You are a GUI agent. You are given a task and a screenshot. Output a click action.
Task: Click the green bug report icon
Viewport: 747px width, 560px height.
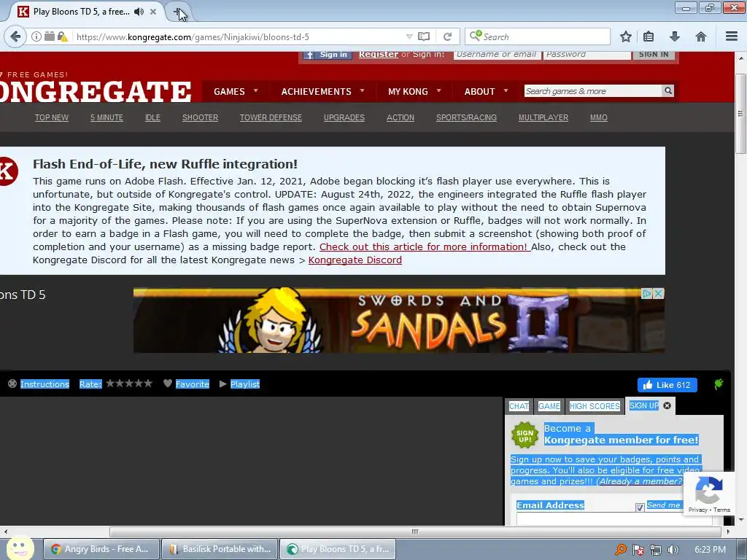pos(719,384)
